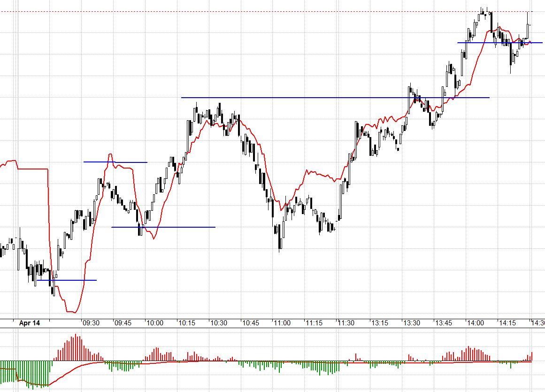Click the 09:30 time axis label

tap(91, 323)
